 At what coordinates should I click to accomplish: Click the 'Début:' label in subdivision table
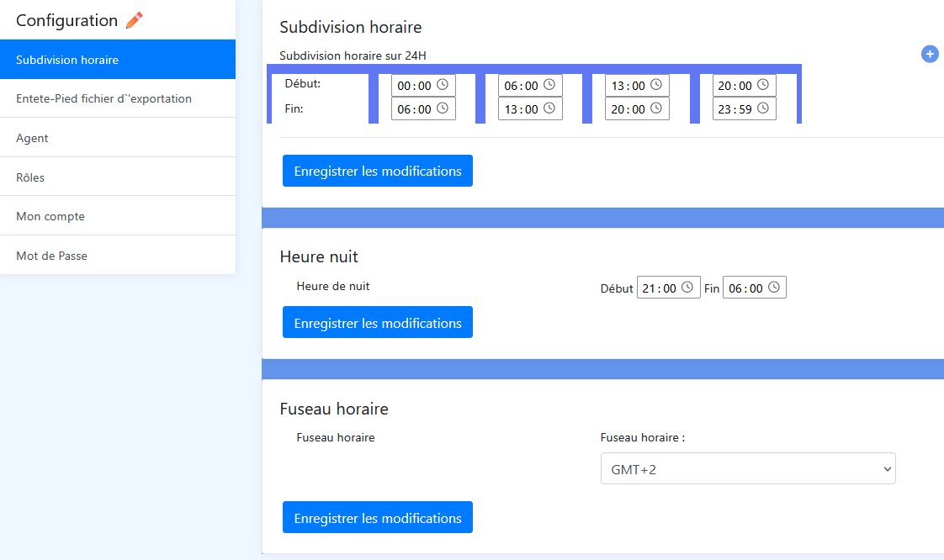(x=302, y=83)
